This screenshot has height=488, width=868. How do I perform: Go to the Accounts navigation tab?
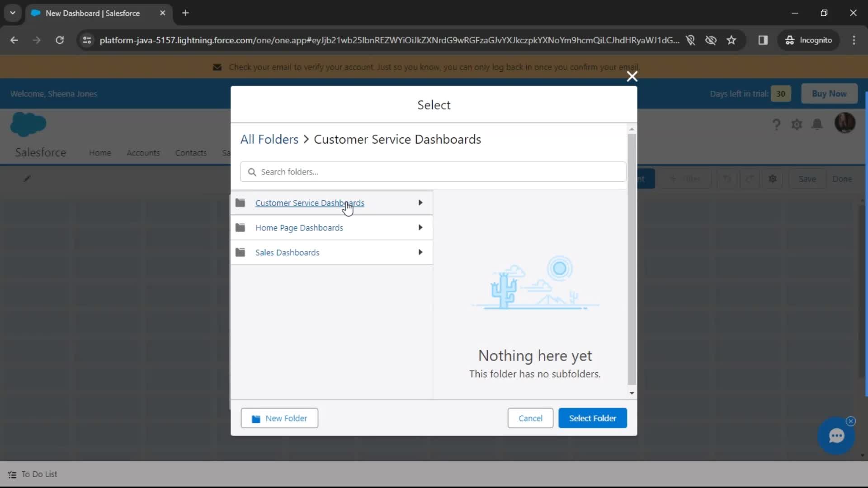pos(143,153)
